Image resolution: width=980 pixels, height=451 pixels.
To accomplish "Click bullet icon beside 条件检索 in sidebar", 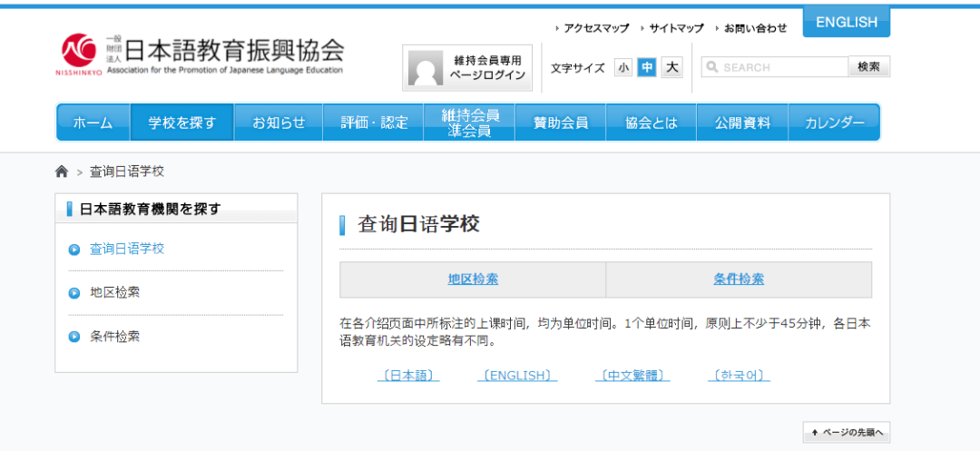I will (x=74, y=337).
